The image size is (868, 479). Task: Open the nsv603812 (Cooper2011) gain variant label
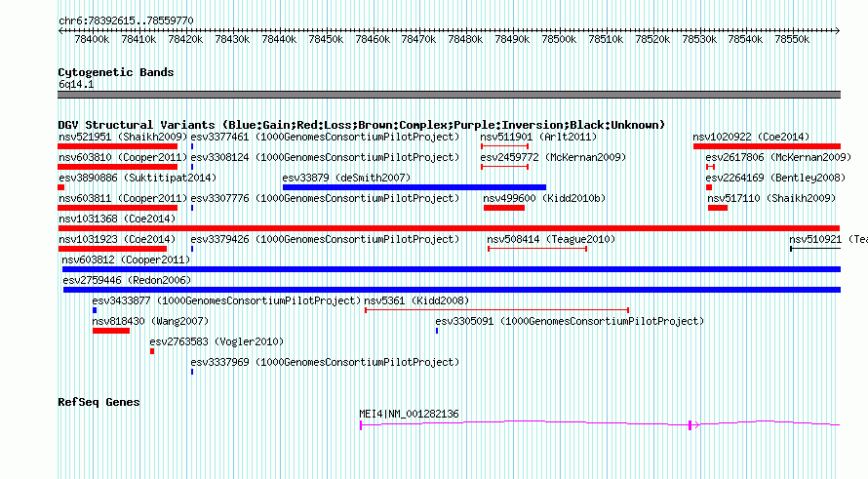[x=127, y=259]
